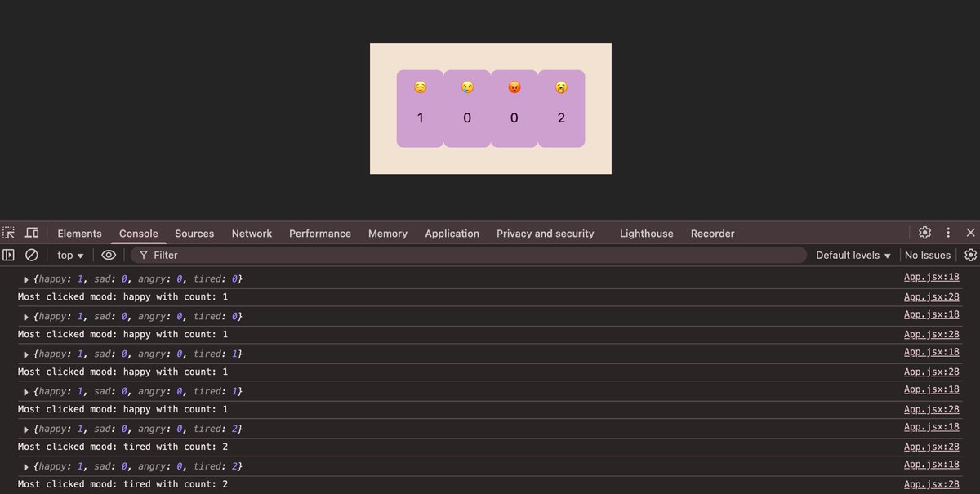
Task: Click the count 0 under angry emoji
Action: [x=514, y=118]
